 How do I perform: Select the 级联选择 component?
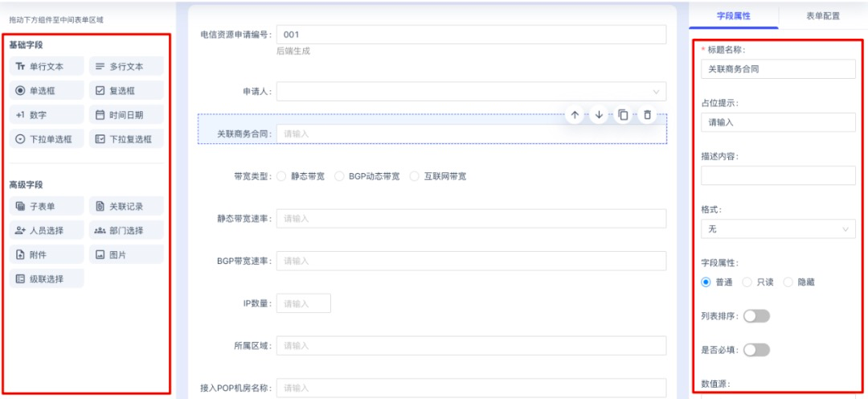[x=47, y=279]
